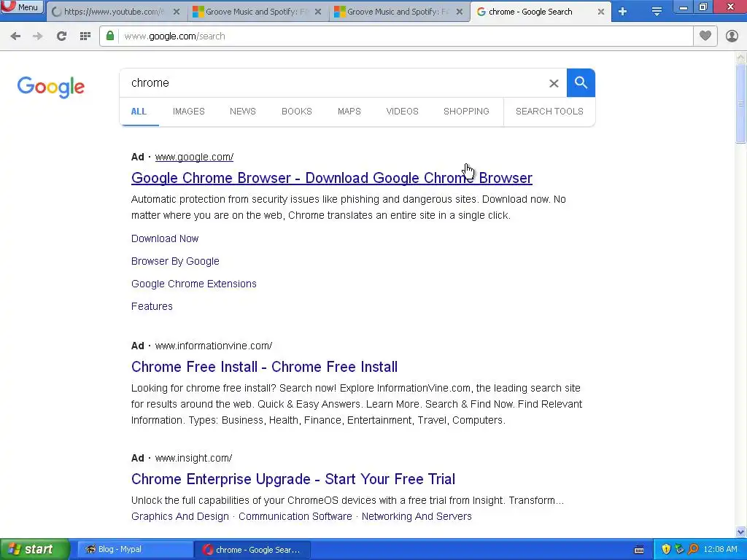Switch to BOOKS results
Image resolution: width=747 pixels, height=560 pixels.
[x=296, y=112]
